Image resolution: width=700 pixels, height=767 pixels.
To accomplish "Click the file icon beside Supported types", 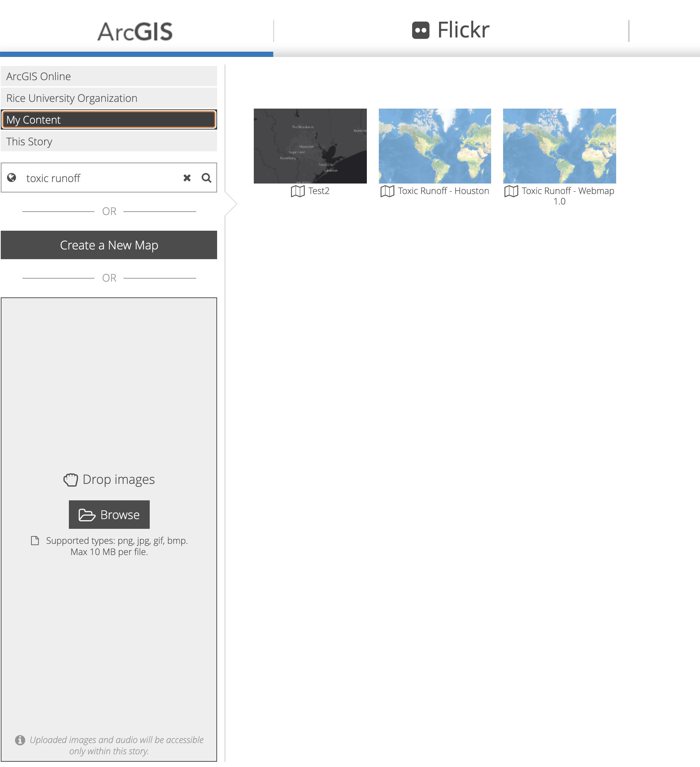I will point(35,541).
